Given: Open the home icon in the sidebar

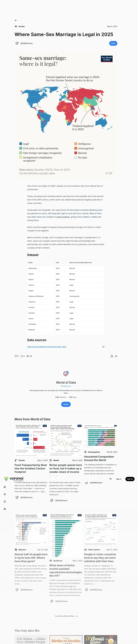Looking at the screenshot, I should coord(5,487).
